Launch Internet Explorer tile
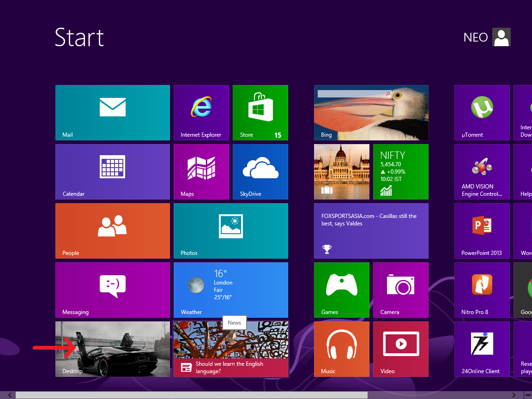 [x=201, y=113]
